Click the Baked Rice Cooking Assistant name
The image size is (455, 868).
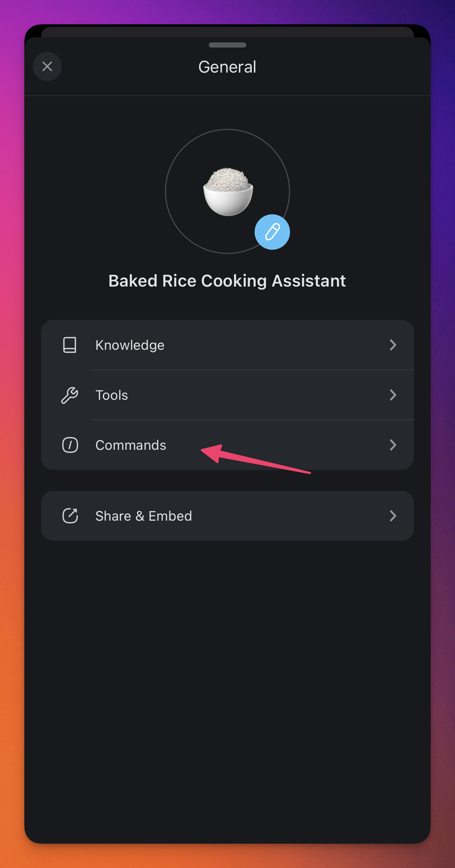227,281
